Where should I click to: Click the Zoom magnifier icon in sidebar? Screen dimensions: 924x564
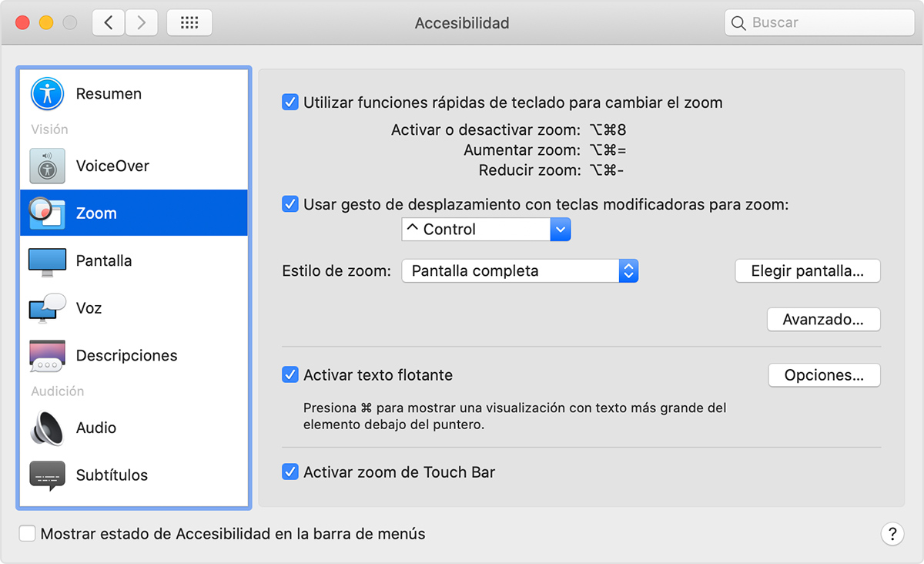point(46,213)
